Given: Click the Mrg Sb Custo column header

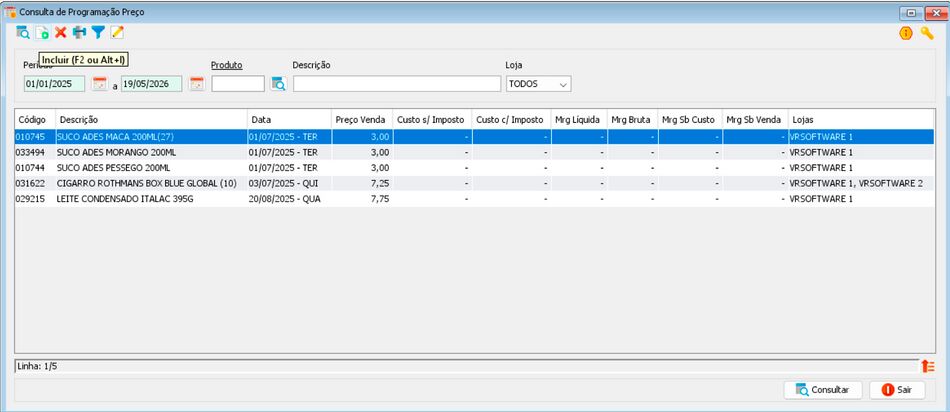Looking at the screenshot, I should 690,120.
